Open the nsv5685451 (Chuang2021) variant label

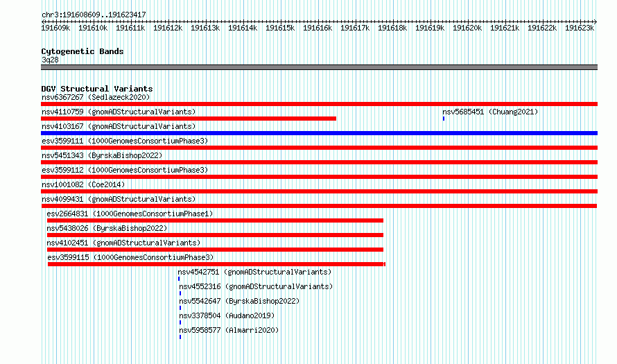[490, 112]
